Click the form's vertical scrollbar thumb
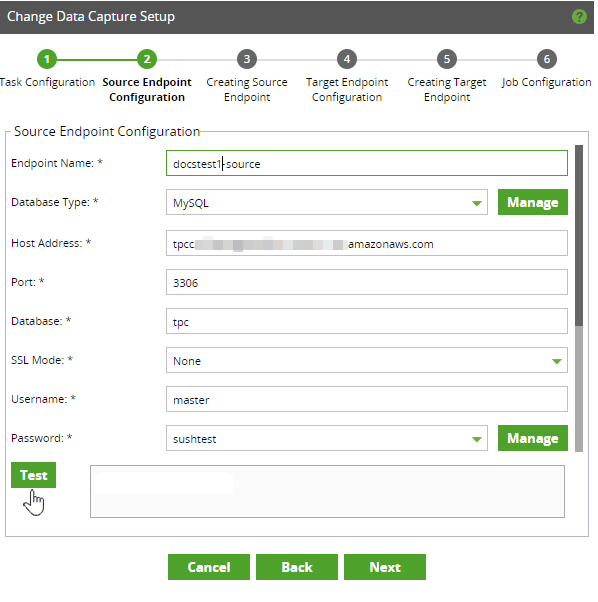Screen dimensions: 598x602 click(579, 235)
